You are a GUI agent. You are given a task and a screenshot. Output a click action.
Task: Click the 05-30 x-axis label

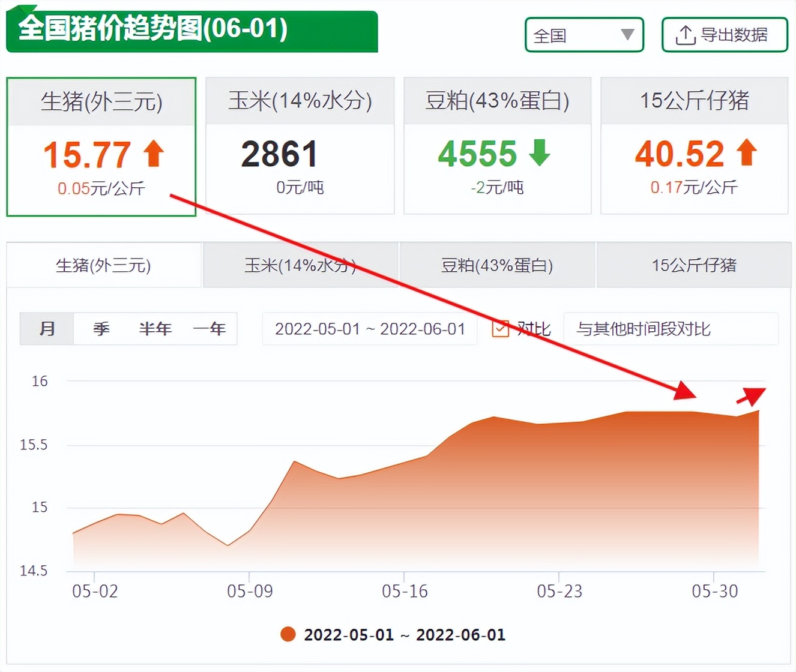(714, 591)
